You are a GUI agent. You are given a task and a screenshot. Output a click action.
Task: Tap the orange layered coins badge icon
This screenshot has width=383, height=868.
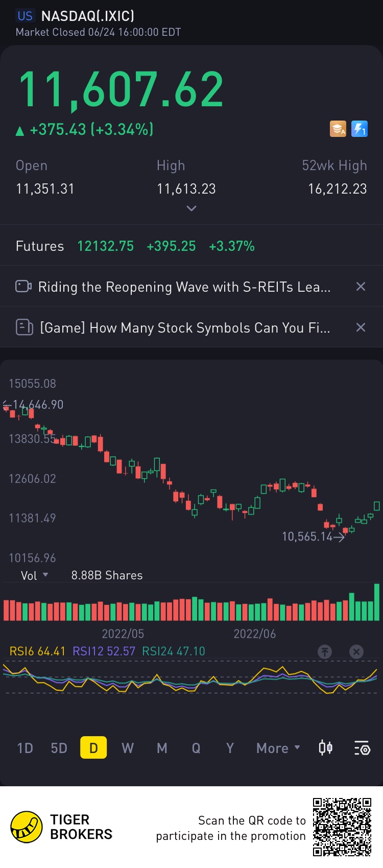point(338,129)
